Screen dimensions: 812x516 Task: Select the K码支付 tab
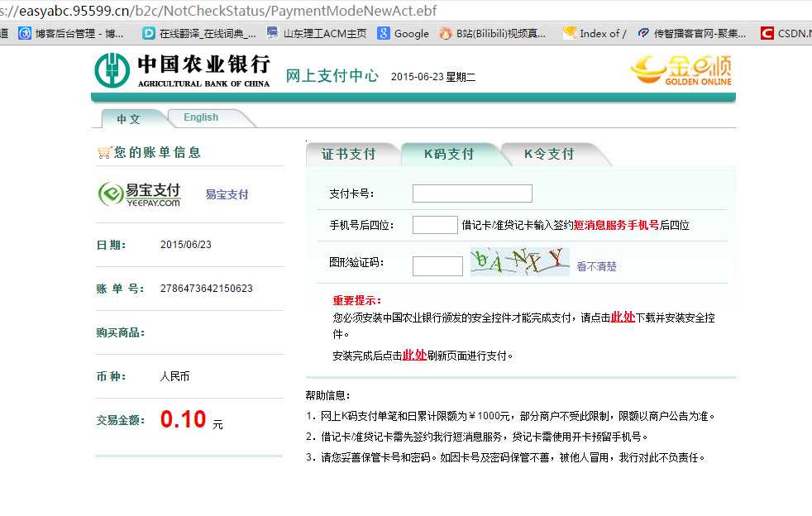(449, 154)
